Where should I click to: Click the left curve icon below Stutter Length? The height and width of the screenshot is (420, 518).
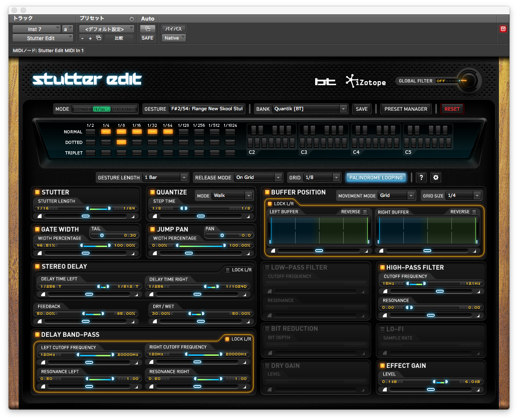coord(40,216)
